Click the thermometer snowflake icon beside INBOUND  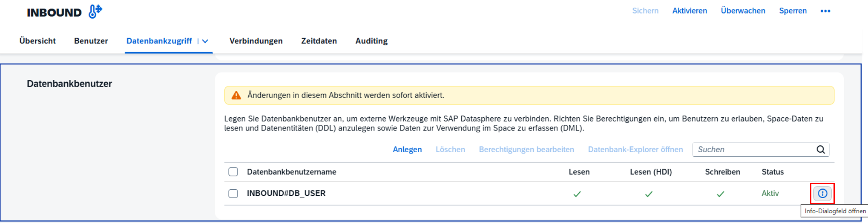pos(95,12)
